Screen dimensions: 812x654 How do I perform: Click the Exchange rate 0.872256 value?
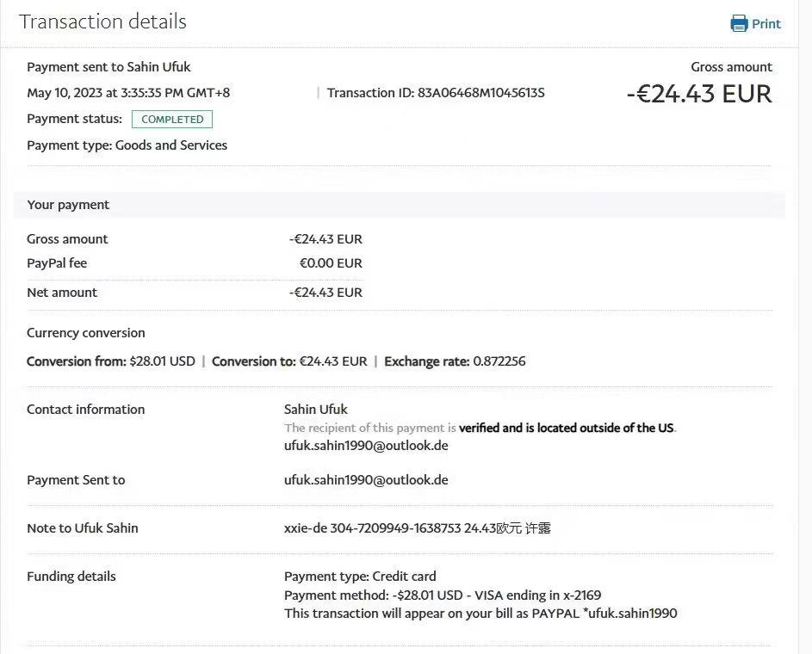point(499,361)
